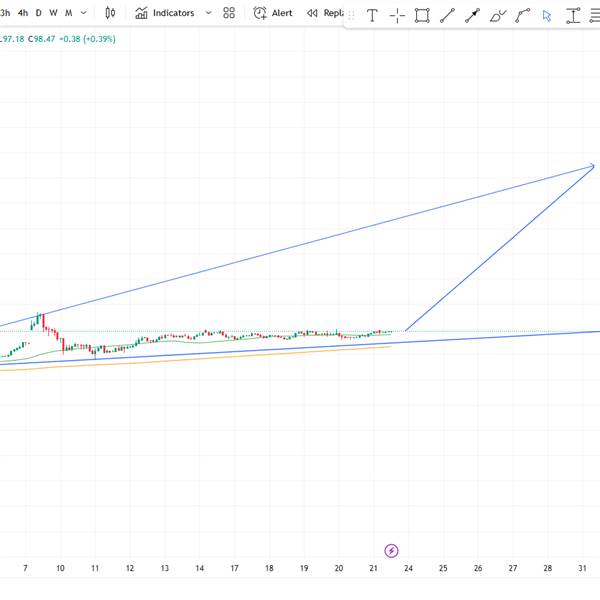
Task: Open the candlestick chart type selector
Action: point(111,14)
